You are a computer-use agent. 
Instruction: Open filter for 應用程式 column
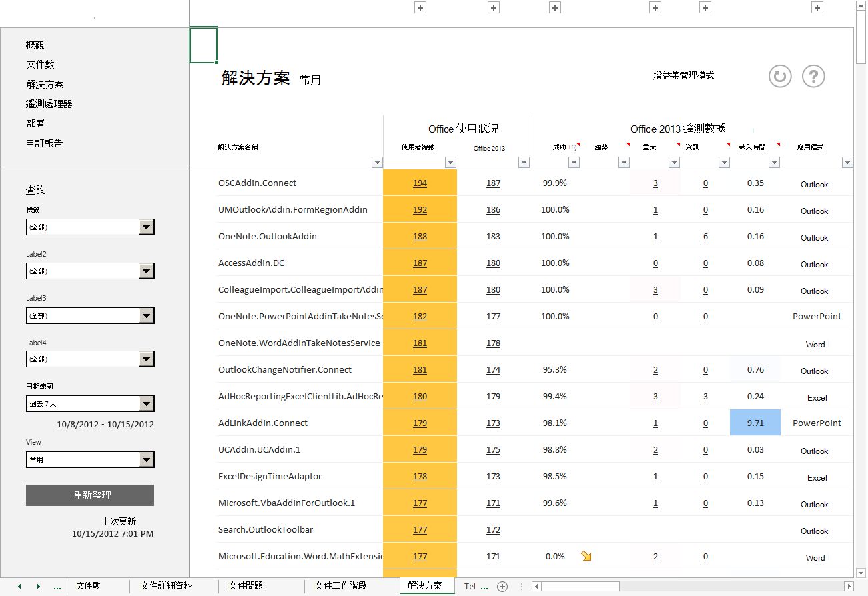click(x=847, y=162)
